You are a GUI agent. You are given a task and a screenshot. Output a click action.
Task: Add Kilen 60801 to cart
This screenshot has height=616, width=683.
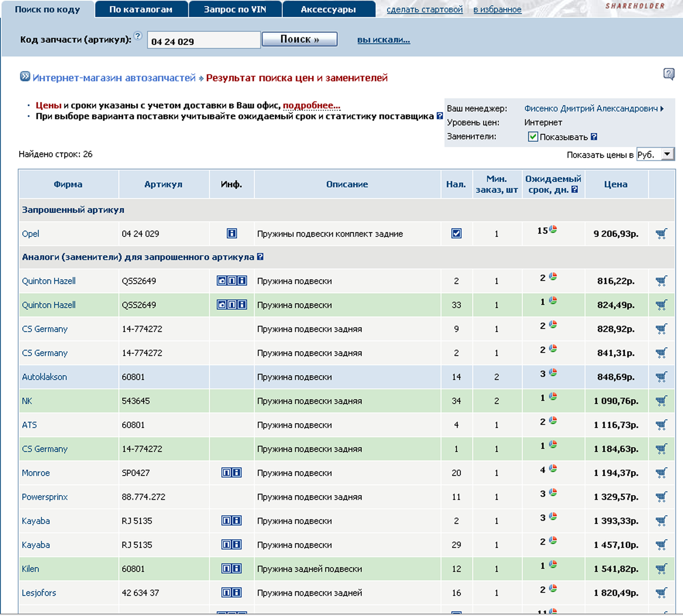pos(661,569)
